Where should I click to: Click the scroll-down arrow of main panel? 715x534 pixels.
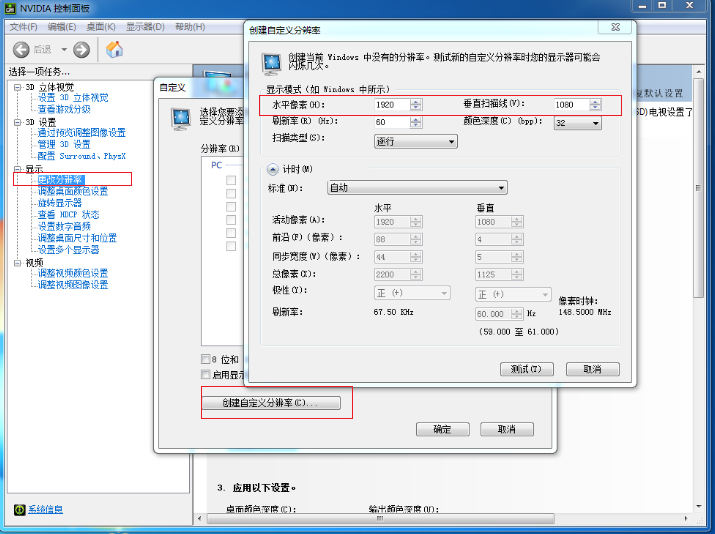coord(699,507)
